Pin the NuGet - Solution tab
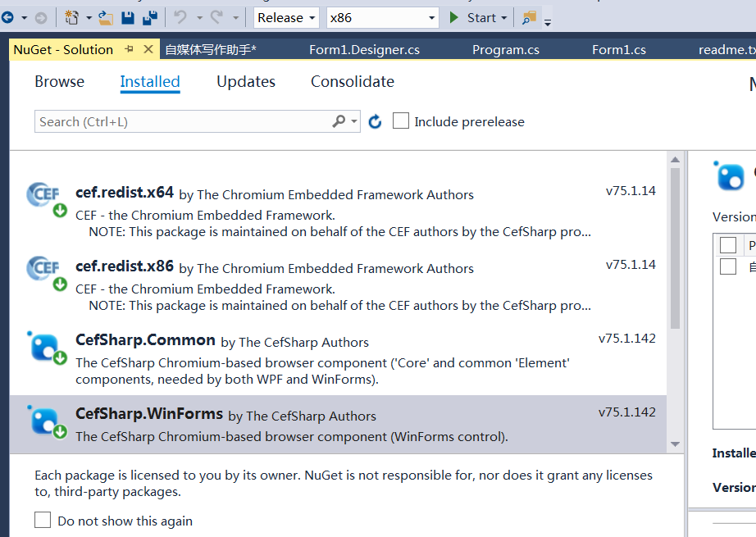 [x=130, y=49]
